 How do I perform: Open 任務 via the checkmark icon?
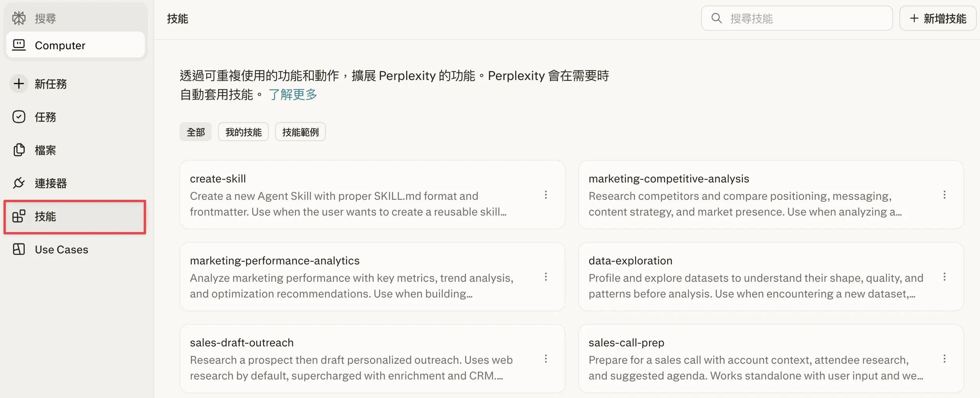tap(18, 117)
